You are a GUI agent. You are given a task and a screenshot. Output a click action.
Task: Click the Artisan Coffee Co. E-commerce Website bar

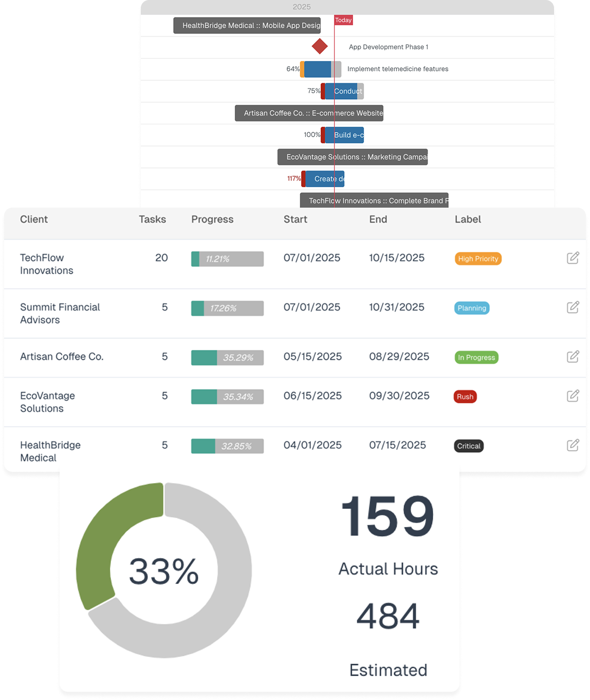pos(309,113)
